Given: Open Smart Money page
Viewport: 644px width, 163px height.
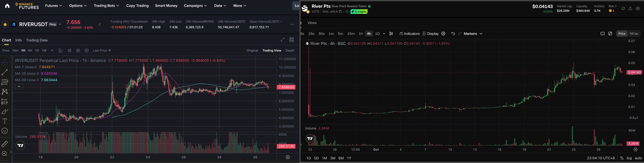Looking at the screenshot, I should pyautogui.click(x=166, y=5).
